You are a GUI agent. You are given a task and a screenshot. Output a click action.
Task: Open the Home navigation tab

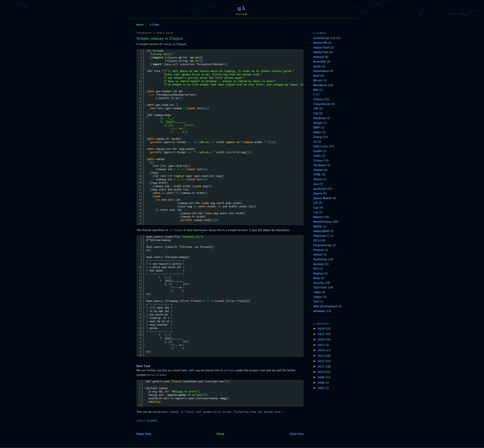[139, 25]
